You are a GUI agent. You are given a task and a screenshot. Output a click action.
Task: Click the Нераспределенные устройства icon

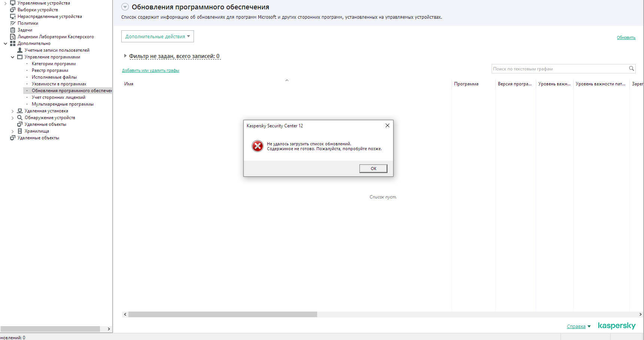coord(13,16)
